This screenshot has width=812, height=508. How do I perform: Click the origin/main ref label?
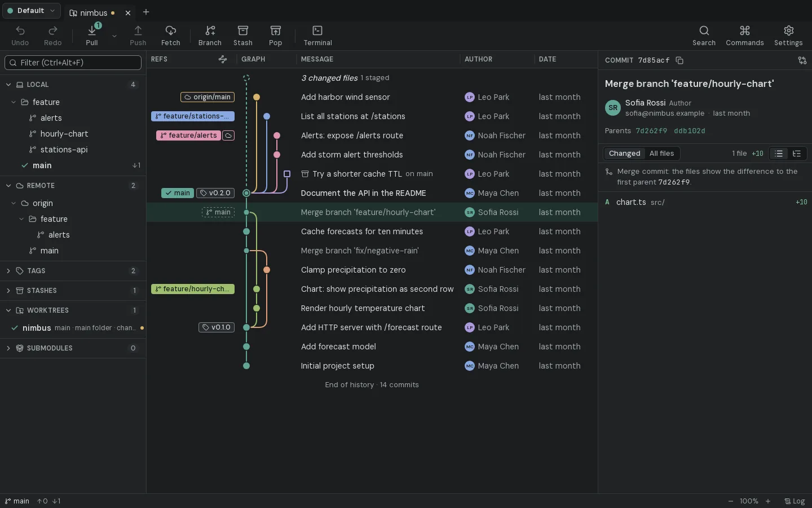click(208, 97)
